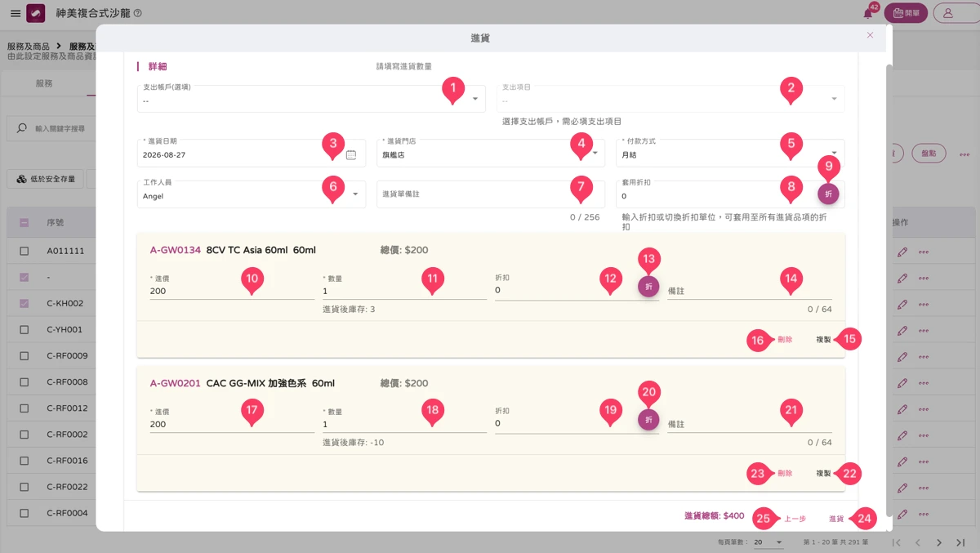The height and width of the screenshot is (553, 980).
Task: Check the box for row C-YH001
Action: [x=24, y=330]
